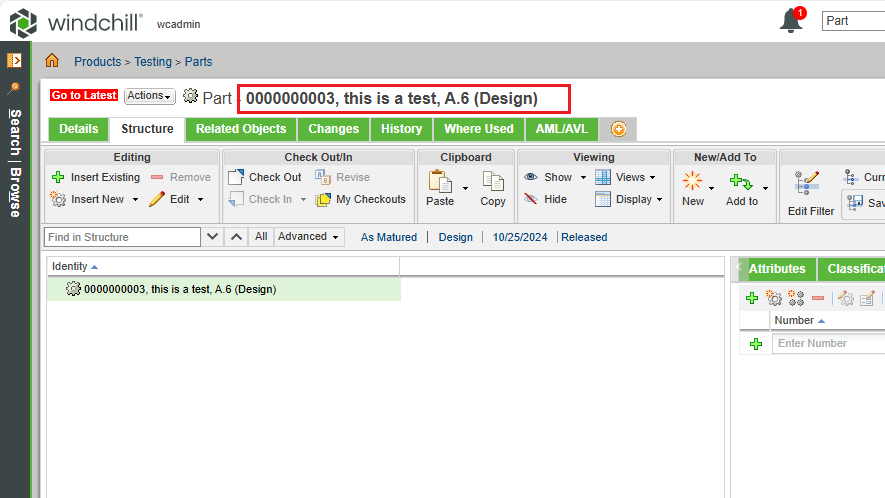Go to home via the house icon
This screenshot has height=498, width=885.
pos(52,61)
